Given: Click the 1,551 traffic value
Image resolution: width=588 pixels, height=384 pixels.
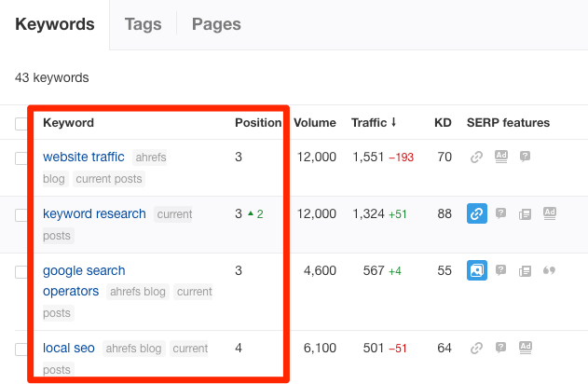Looking at the screenshot, I should (368, 158).
